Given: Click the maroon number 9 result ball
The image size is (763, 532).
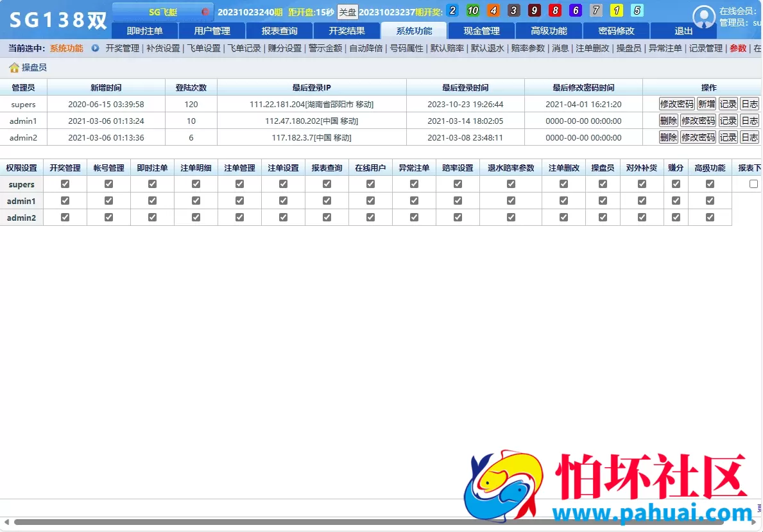Looking at the screenshot, I should pyautogui.click(x=535, y=10).
